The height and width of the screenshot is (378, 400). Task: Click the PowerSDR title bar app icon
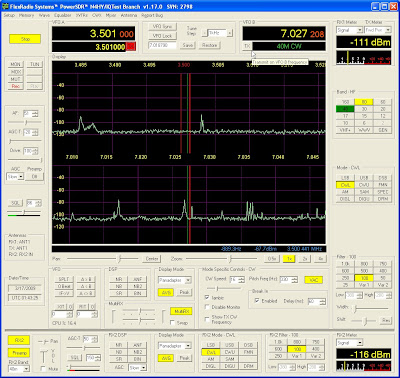pyautogui.click(x=4, y=6)
